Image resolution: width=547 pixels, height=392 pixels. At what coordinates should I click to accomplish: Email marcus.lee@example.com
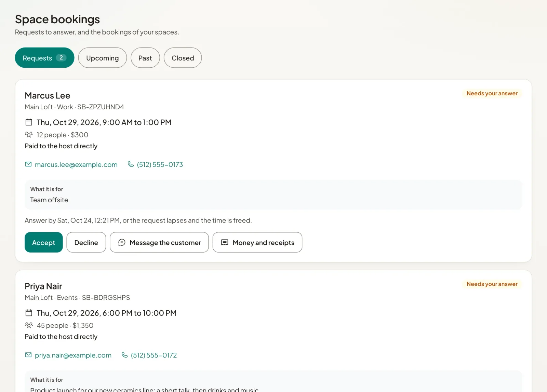click(76, 165)
